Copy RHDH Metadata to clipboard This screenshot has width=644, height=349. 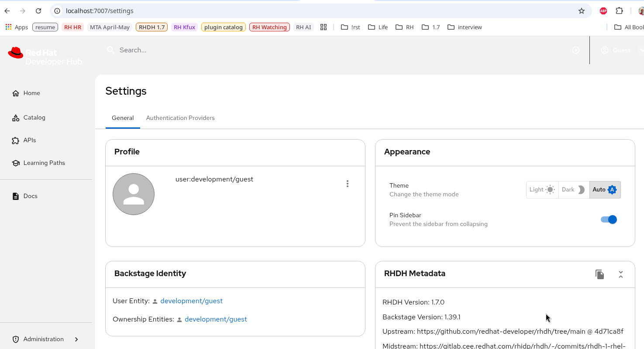[x=599, y=274]
